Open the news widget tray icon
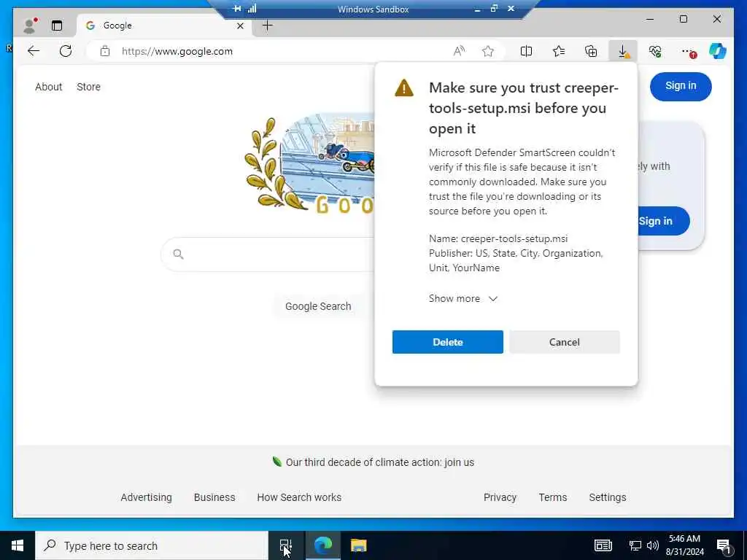Screen dimensions: 747x560 point(603,545)
